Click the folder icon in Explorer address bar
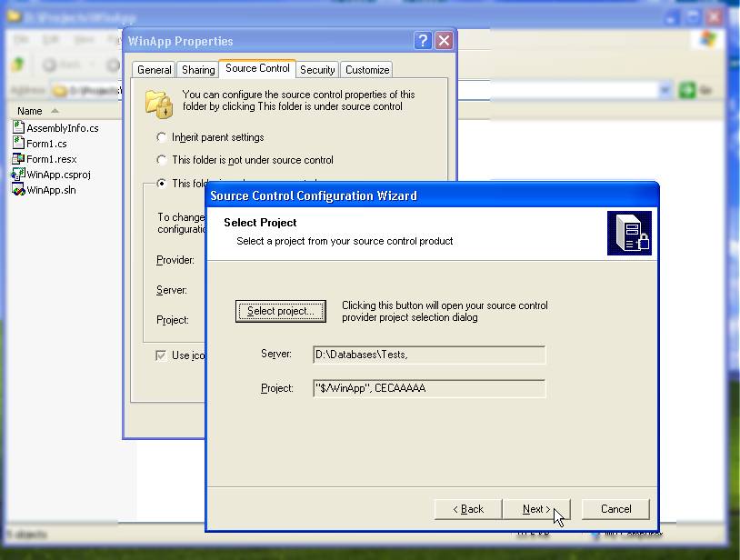The width and height of the screenshot is (740, 560). [60, 90]
